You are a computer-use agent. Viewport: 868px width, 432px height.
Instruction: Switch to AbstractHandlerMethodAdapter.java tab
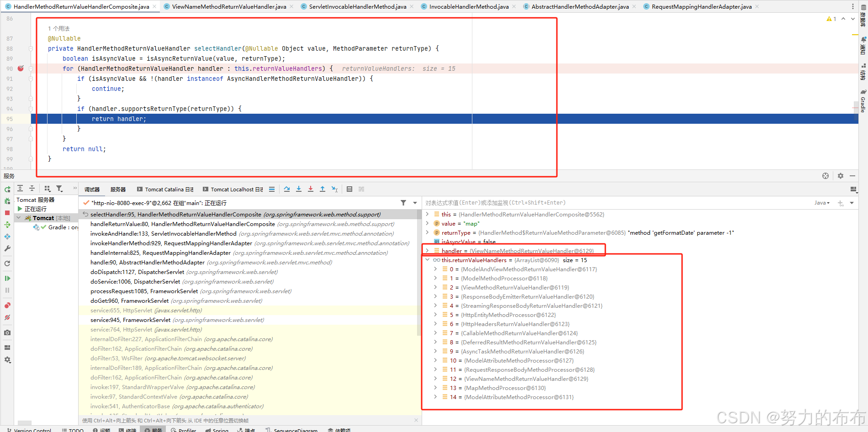pyautogui.click(x=580, y=6)
